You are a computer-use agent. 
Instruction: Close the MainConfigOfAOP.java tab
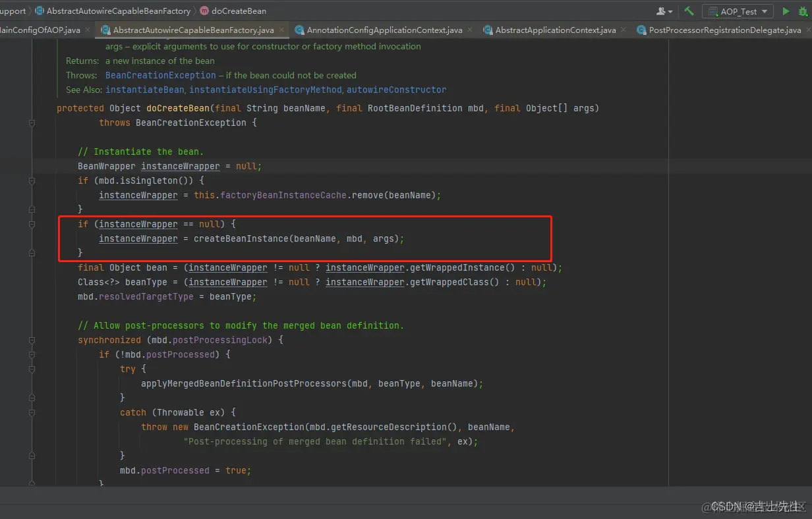(x=88, y=30)
